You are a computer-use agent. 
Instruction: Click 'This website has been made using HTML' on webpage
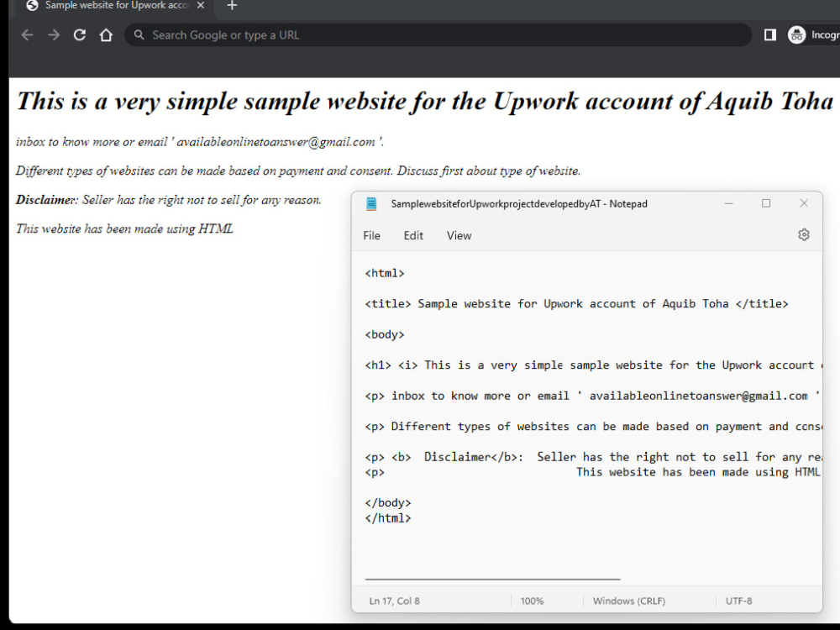[124, 228]
